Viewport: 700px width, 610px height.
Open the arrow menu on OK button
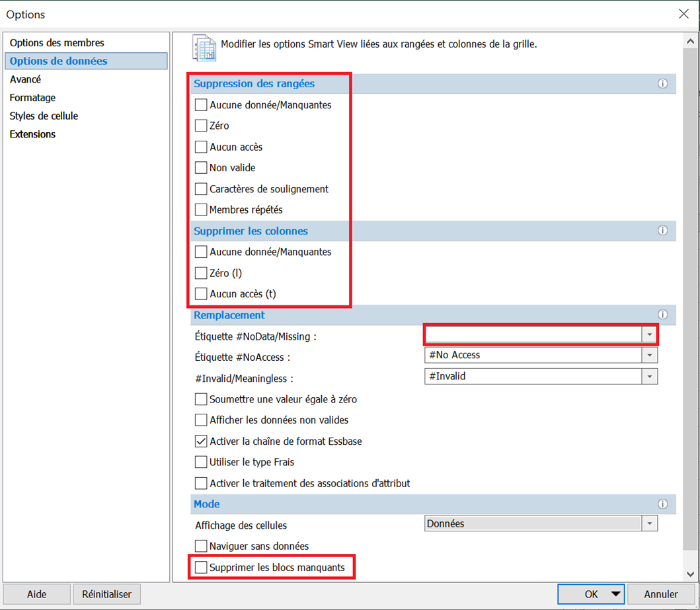[x=616, y=594]
